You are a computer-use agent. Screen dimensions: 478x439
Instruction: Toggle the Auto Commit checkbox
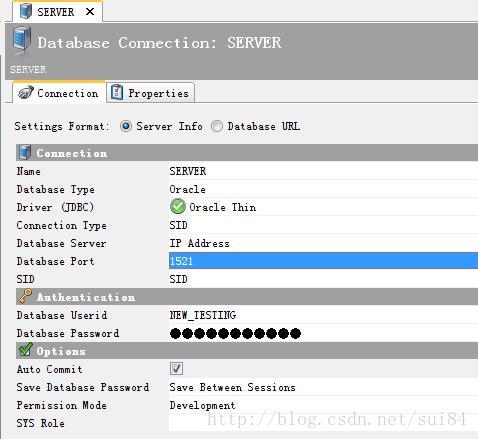(x=176, y=369)
